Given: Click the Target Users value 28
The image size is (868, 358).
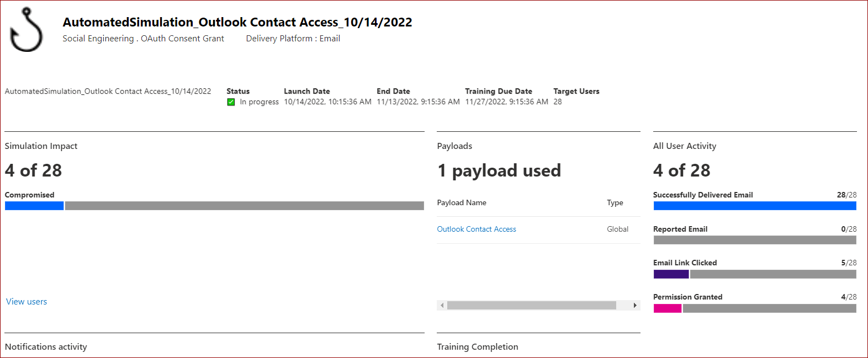Looking at the screenshot, I should click(558, 102).
